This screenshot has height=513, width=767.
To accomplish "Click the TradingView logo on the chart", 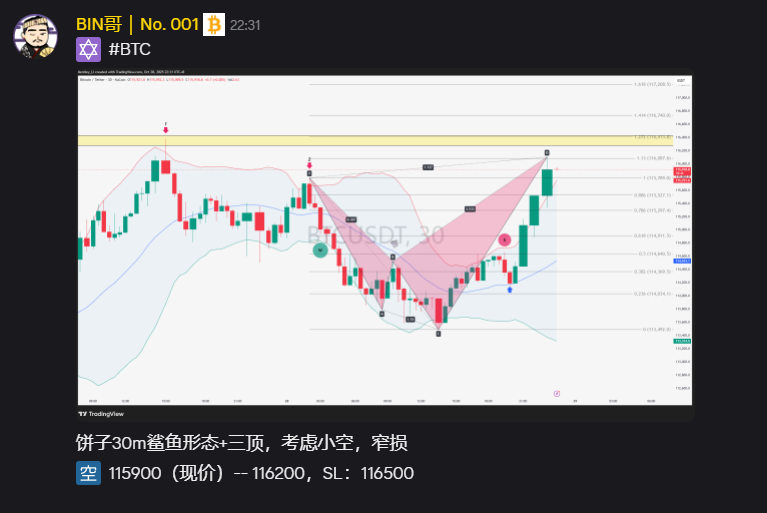I will click(102, 413).
